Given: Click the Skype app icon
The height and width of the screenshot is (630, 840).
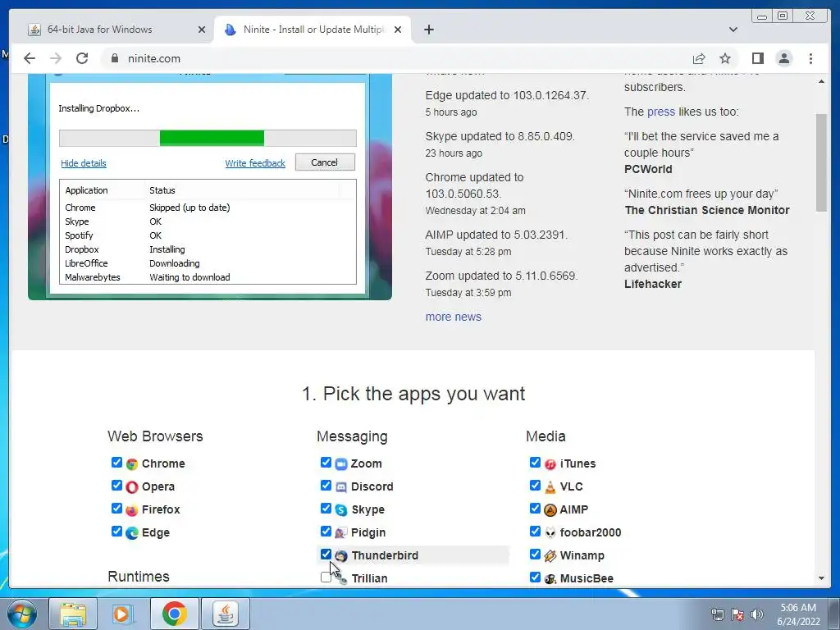Looking at the screenshot, I should point(341,510).
